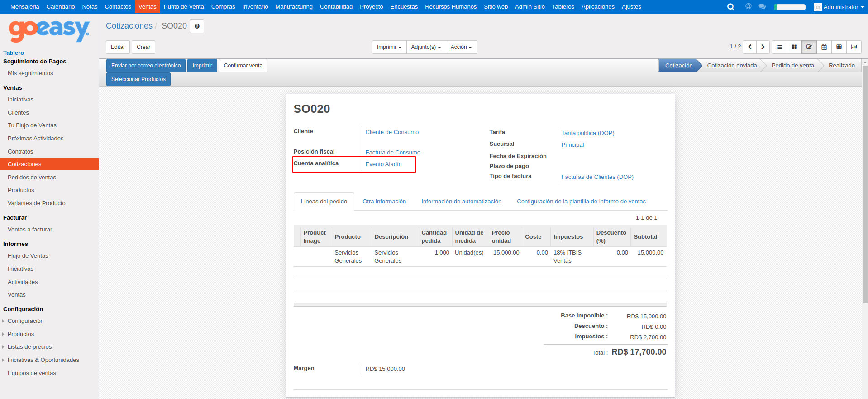Viewport: 868px width, 399px height.
Task: Open Facturas de Clientes (DOP) link
Action: pyautogui.click(x=597, y=177)
